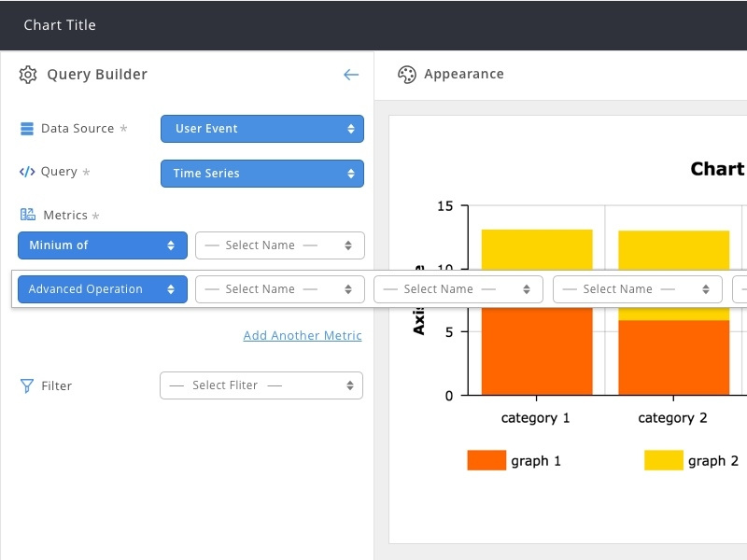This screenshot has width=747, height=560.
Task: Click the Appearance palette icon
Action: coord(407,75)
